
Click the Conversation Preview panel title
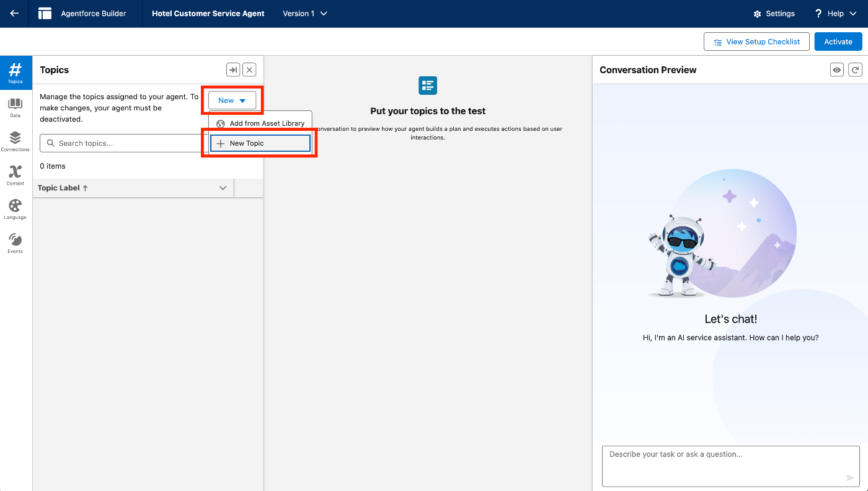(x=648, y=70)
